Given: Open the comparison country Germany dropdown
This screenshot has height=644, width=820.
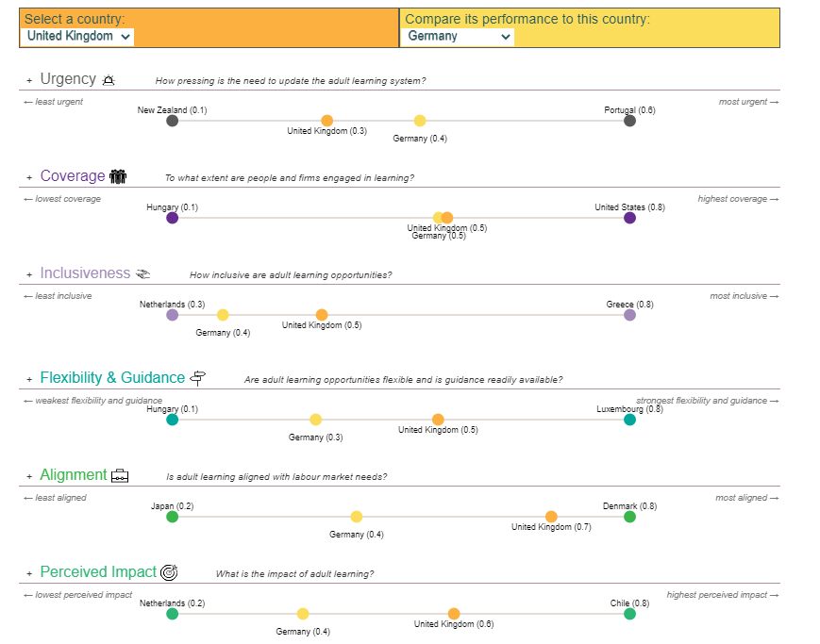Looking at the screenshot, I should (x=460, y=37).
